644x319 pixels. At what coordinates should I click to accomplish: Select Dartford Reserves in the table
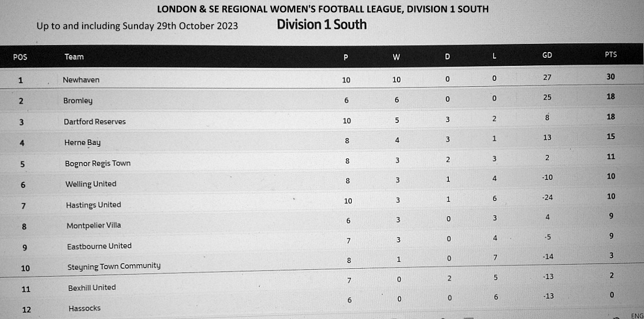(x=95, y=121)
